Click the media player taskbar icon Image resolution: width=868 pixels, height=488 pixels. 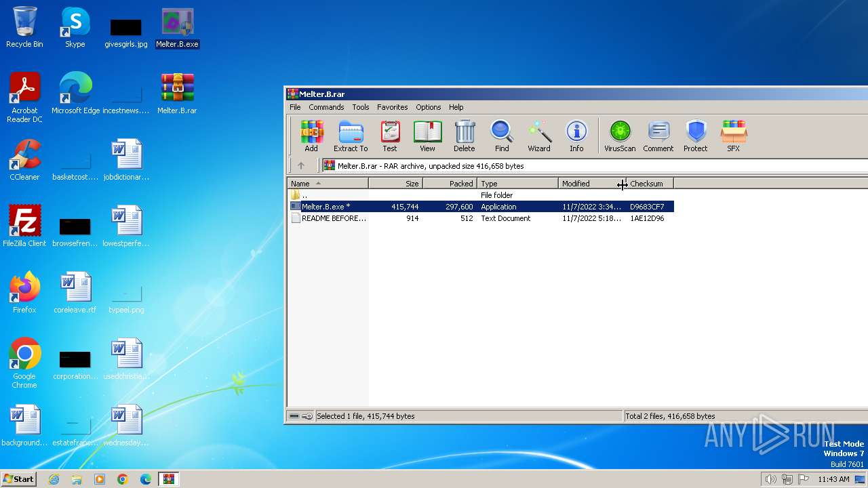click(x=100, y=479)
